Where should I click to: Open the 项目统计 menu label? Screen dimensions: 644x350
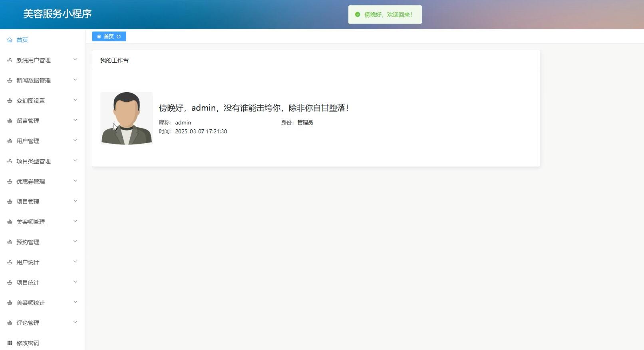(28, 283)
